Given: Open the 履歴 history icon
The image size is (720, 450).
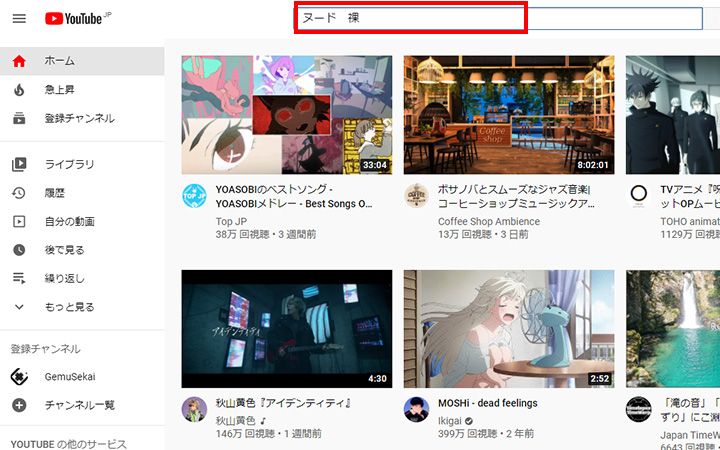Looking at the screenshot, I should click(19, 193).
